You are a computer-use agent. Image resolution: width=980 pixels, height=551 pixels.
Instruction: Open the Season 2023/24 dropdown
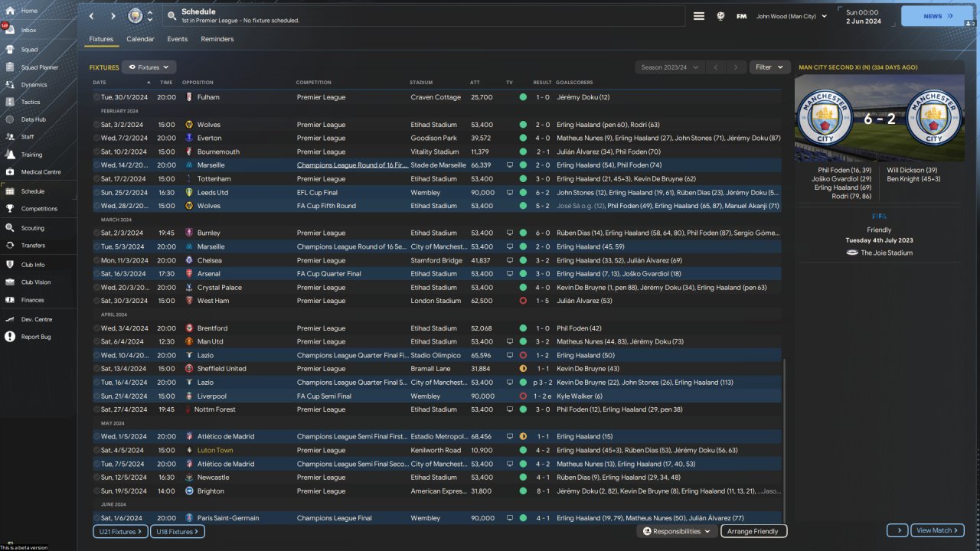click(669, 67)
